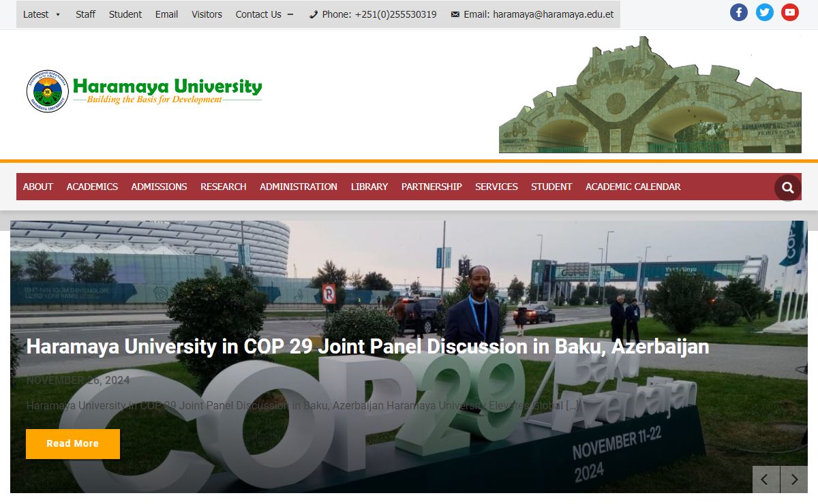The height and width of the screenshot is (504, 818).
Task: Expand the Contact Us menu
Action: [x=264, y=14]
